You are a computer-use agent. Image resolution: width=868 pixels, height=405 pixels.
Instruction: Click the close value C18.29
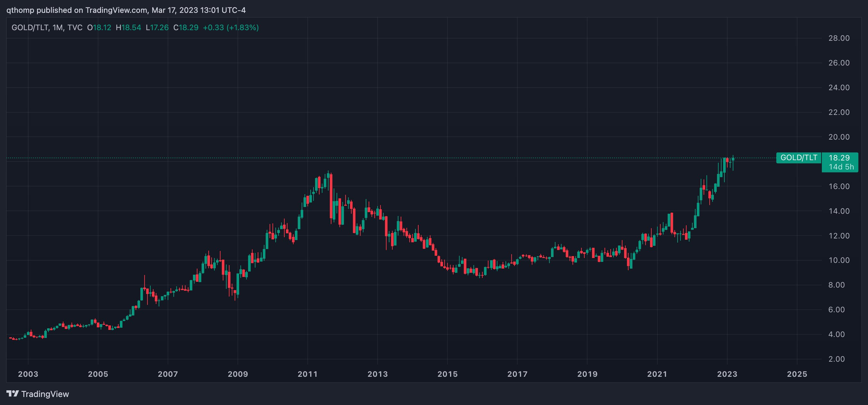coord(186,28)
